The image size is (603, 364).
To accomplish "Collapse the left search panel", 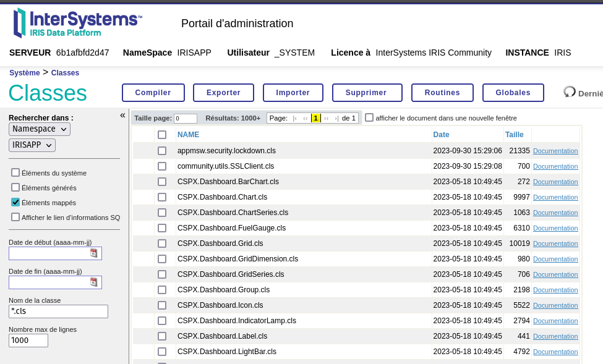I will click(x=122, y=115).
